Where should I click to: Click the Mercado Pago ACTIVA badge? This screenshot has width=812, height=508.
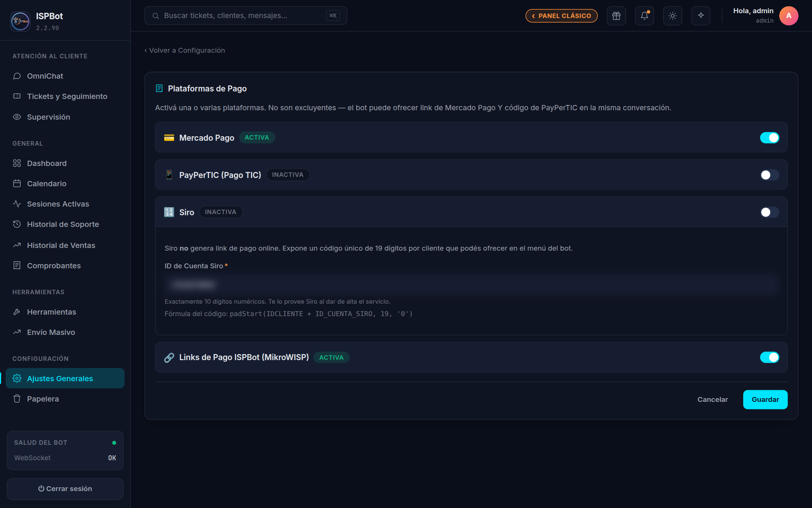[x=257, y=138]
